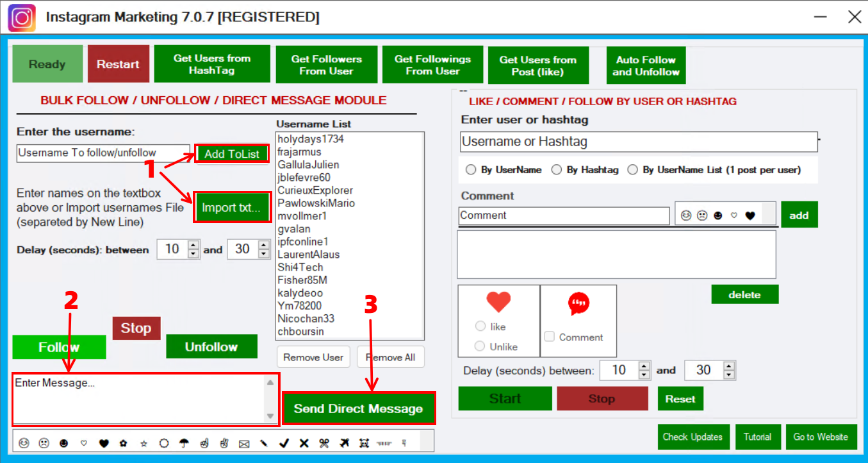
Task: Click the red comment speech bubble icon
Action: click(x=578, y=304)
